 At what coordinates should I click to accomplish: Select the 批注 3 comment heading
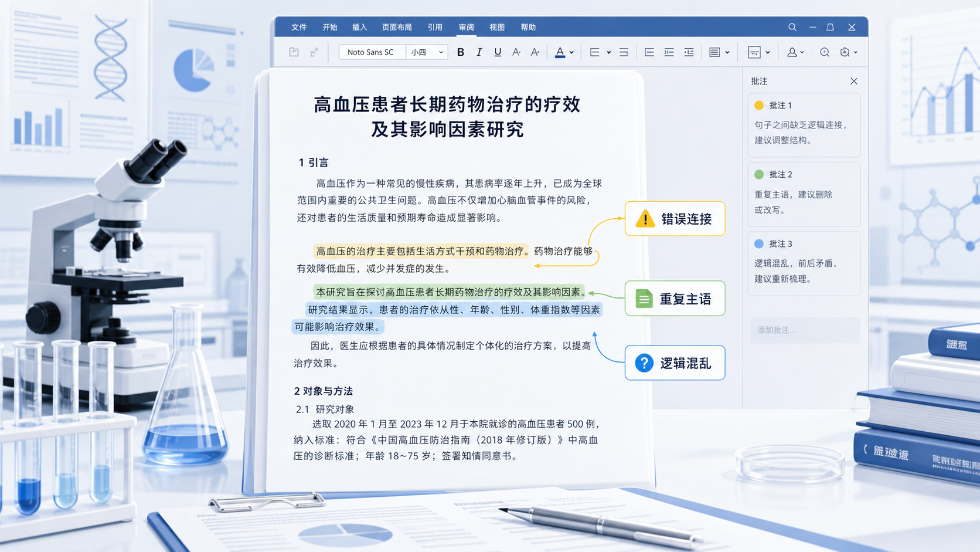point(781,243)
